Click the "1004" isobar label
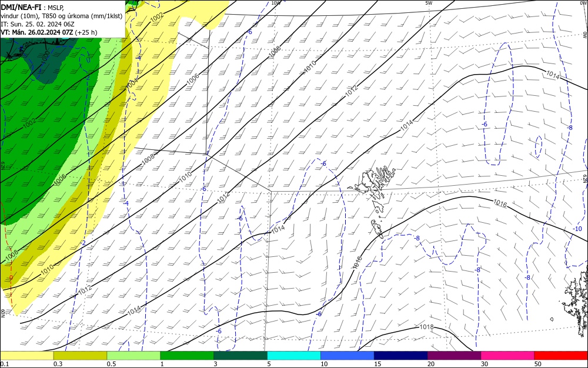 pyautogui.click(x=132, y=83)
